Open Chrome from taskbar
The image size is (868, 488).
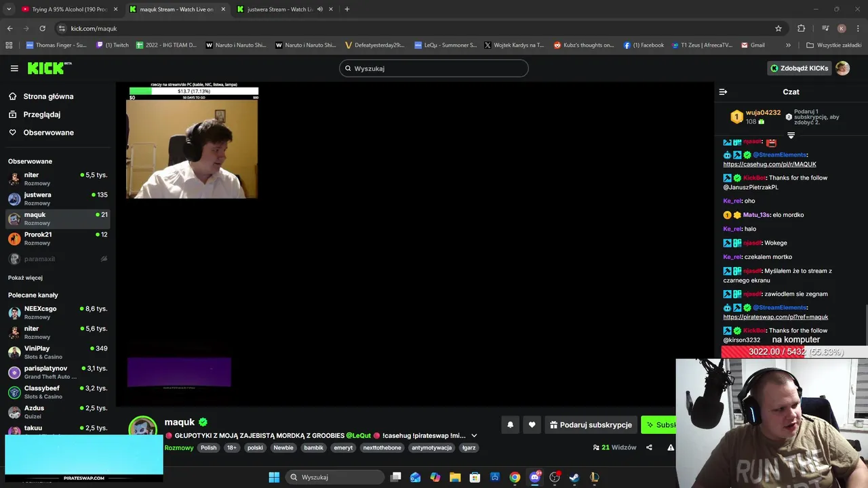pyautogui.click(x=515, y=477)
